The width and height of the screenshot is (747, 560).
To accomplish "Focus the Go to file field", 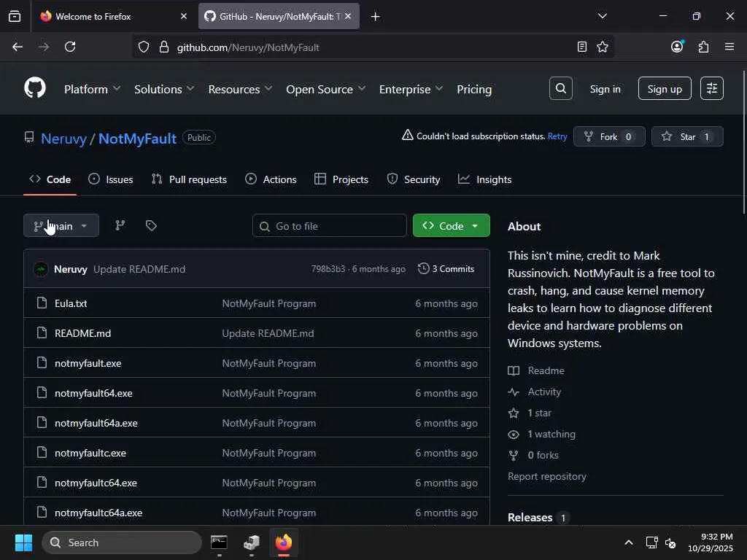I will click(329, 226).
